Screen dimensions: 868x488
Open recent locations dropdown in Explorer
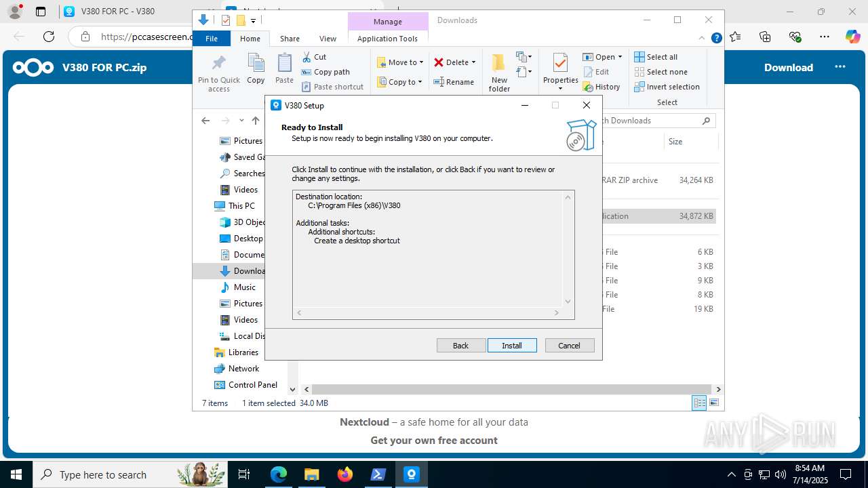tap(241, 121)
